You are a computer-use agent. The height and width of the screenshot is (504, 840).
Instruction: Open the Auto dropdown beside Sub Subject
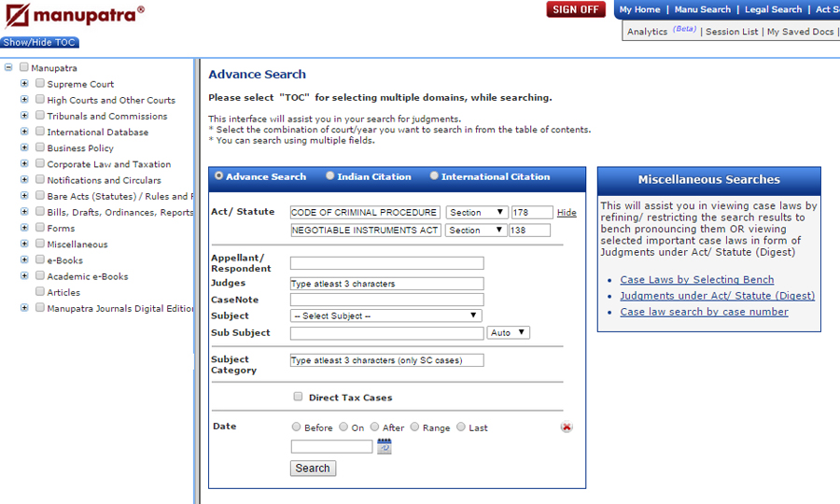509,332
